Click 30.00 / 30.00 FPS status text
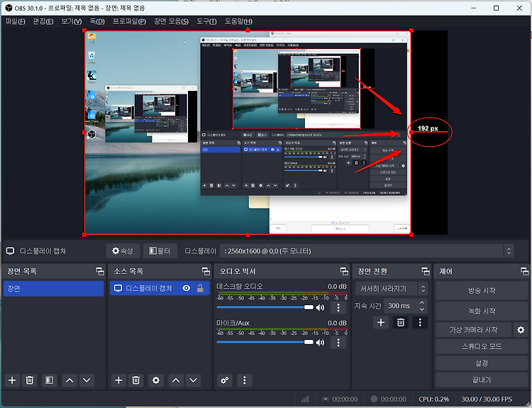 point(487,399)
